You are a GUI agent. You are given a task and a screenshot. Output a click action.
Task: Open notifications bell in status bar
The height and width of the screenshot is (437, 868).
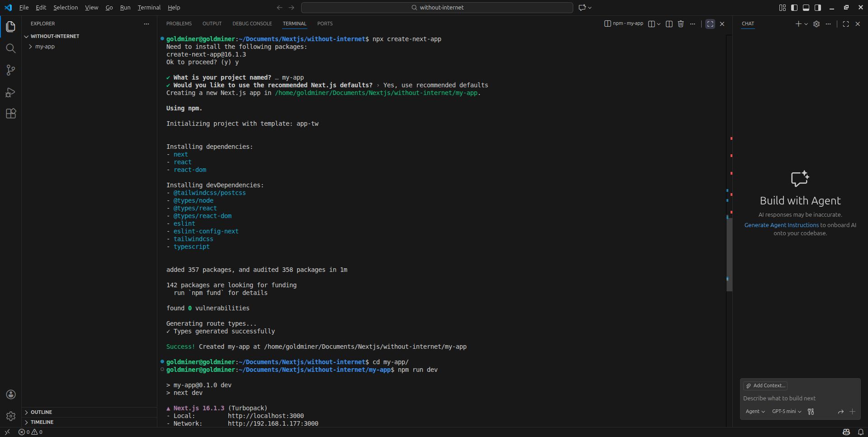pyautogui.click(x=861, y=432)
